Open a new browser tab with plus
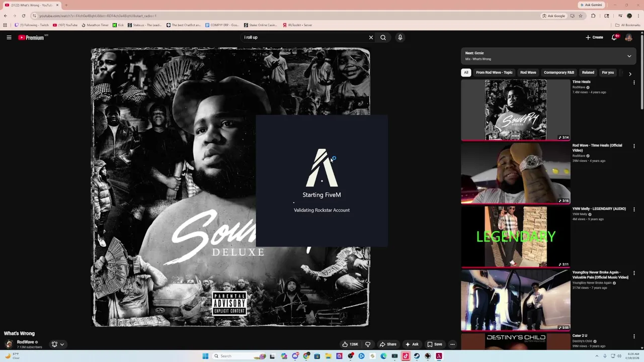This screenshot has width=644, height=362. (66, 5)
